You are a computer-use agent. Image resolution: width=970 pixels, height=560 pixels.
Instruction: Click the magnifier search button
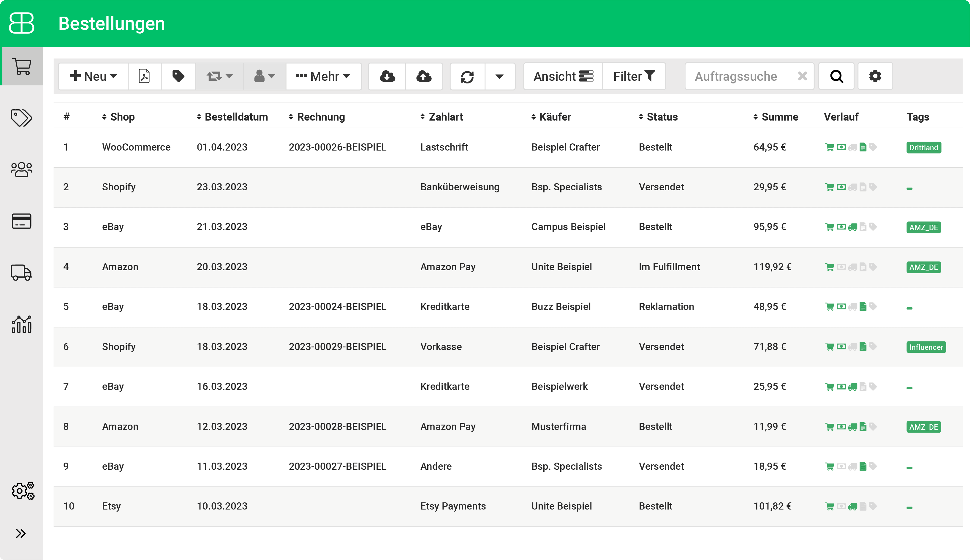coord(836,76)
